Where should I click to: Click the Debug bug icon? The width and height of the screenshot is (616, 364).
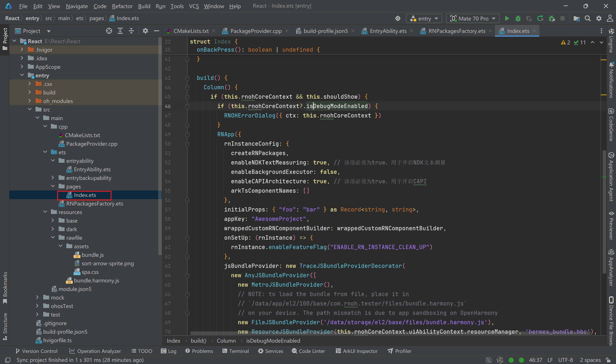(518, 18)
